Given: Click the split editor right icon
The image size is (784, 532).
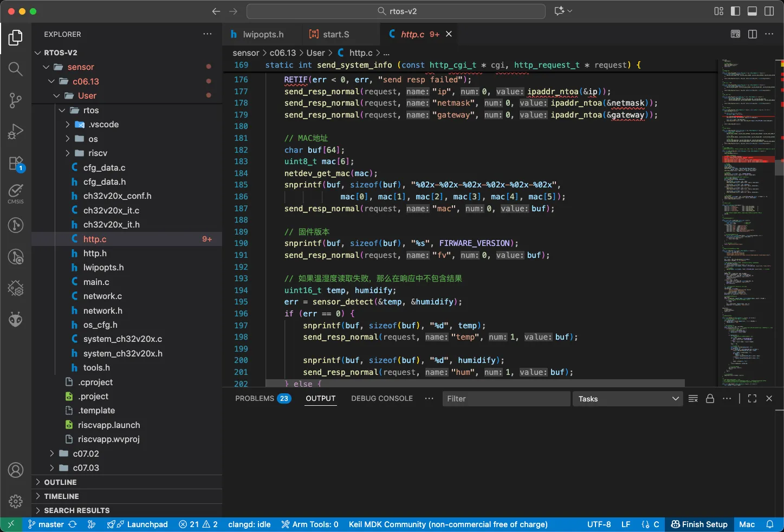Looking at the screenshot, I should pyautogui.click(x=752, y=34).
